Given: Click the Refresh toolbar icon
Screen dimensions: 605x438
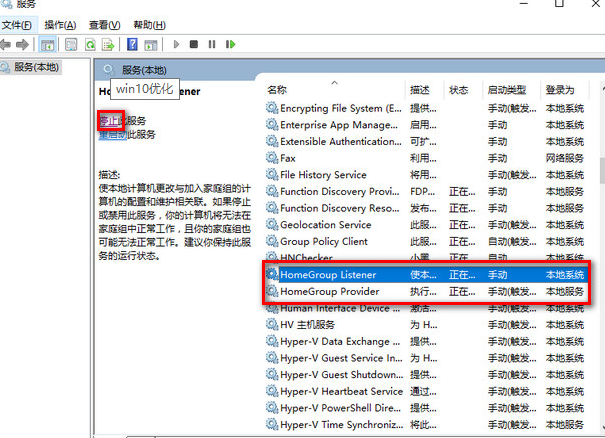Looking at the screenshot, I should point(90,44).
